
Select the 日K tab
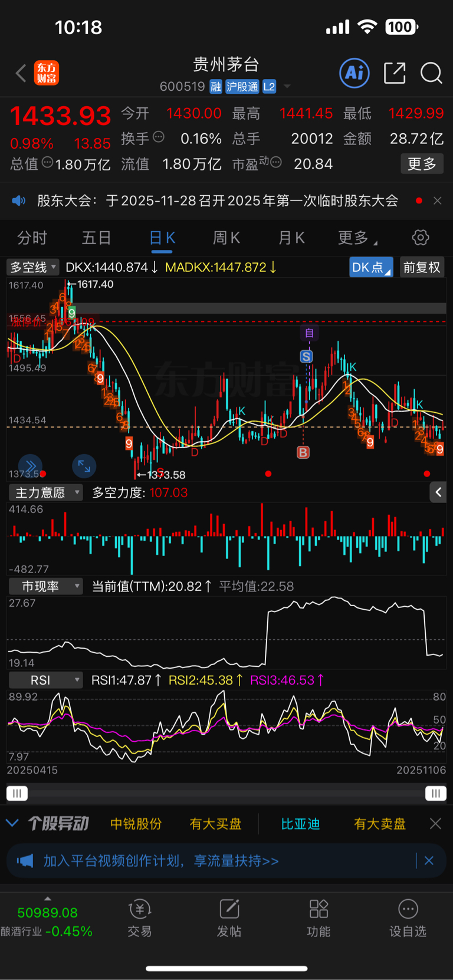point(162,238)
